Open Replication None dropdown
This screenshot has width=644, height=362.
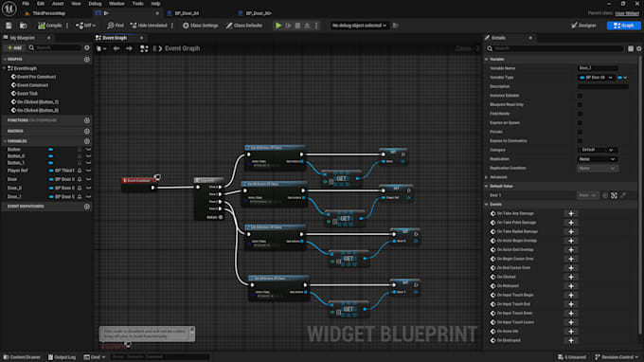click(x=597, y=159)
